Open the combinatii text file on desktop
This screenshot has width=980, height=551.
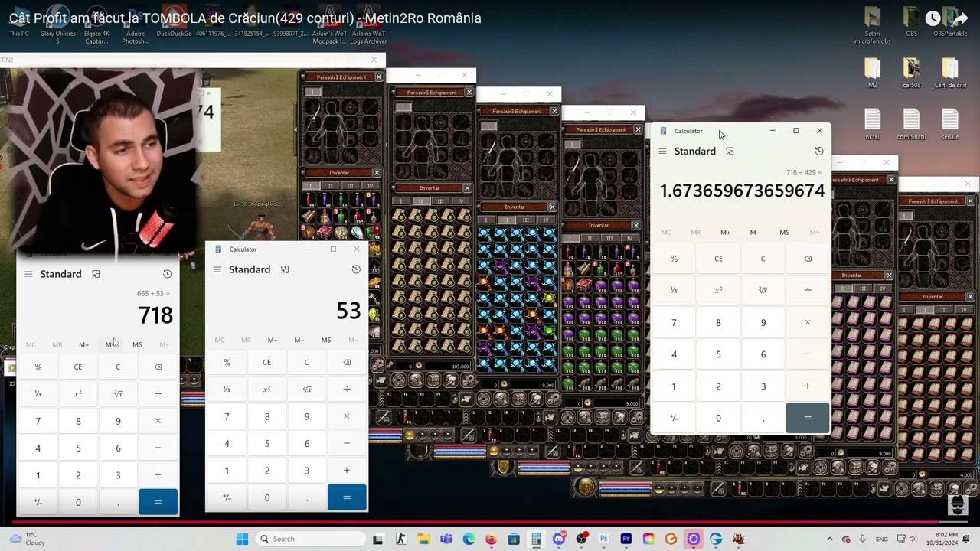coord(911,124)
